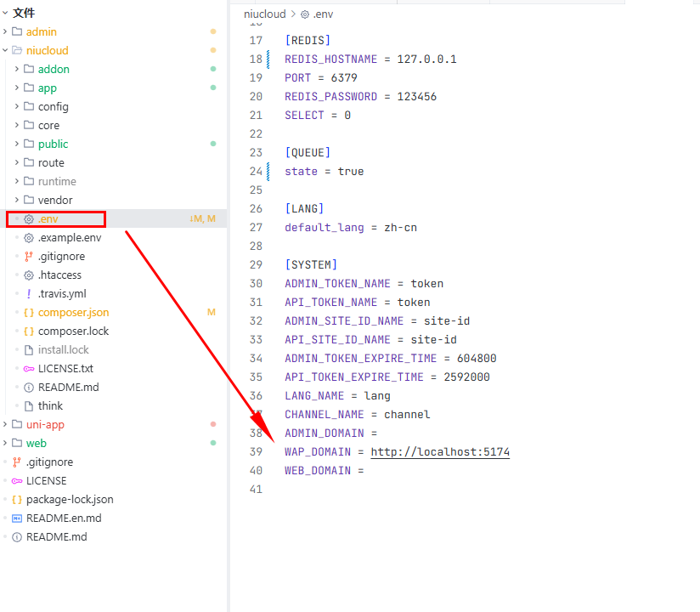Open the vendor folder in tree
The width and height of the screenshot is (700, 612).
pos(54,201)
